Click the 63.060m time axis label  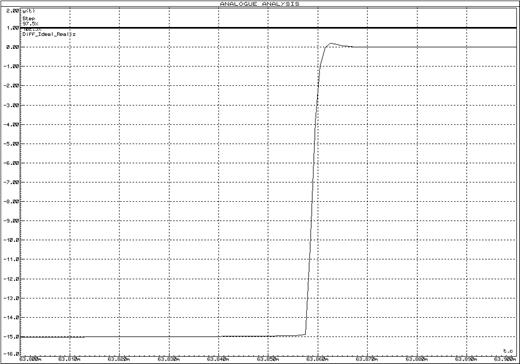pyautogui.click(x=318, y=359)
